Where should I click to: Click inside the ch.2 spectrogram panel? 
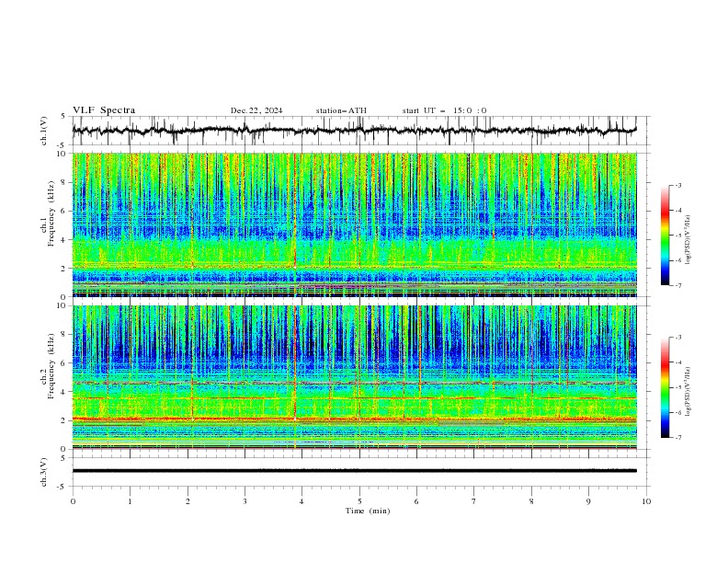point(355,377)
